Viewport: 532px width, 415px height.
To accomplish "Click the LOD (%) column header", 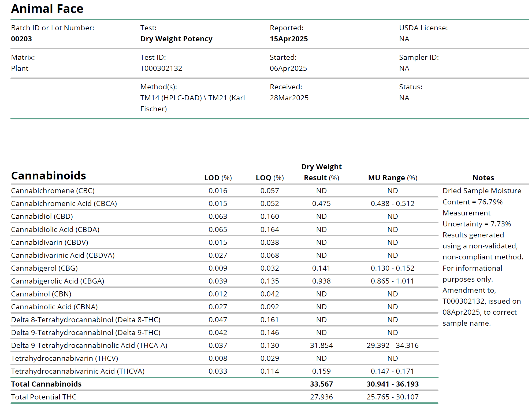I will [x=218, y=178].
